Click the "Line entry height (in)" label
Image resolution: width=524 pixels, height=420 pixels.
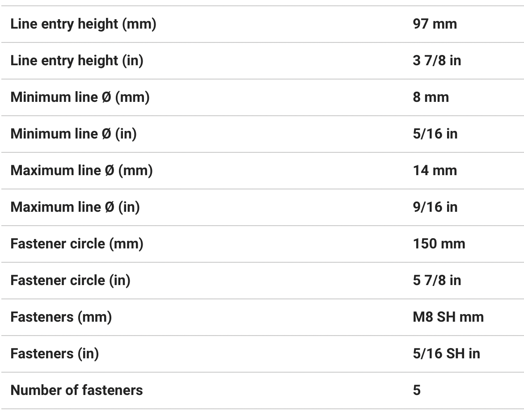77,61
